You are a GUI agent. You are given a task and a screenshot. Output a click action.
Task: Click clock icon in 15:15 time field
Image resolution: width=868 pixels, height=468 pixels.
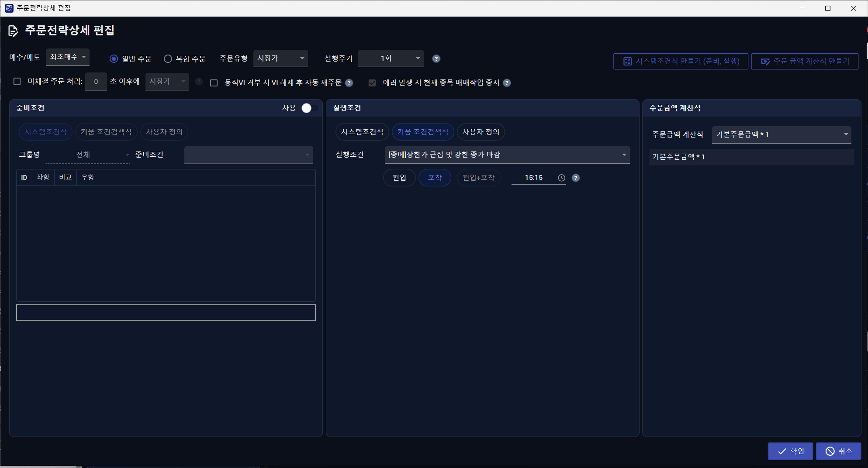(x=561, y=178)
